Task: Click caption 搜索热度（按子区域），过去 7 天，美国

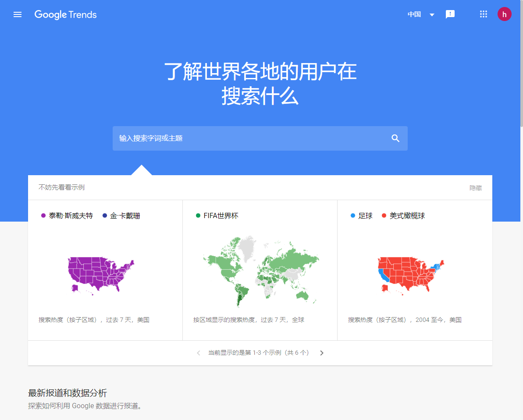Action: (x=94, y=320)
